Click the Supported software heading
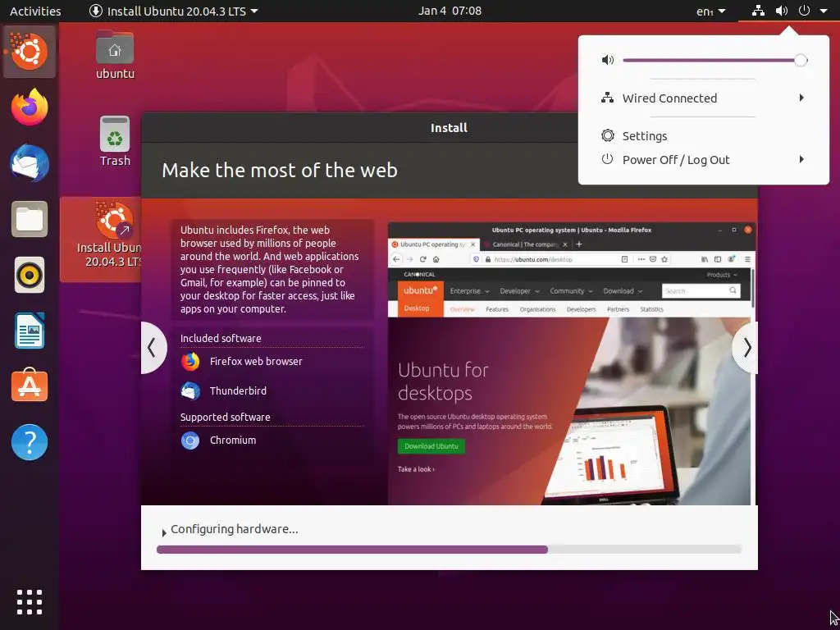 click(225, 418)
